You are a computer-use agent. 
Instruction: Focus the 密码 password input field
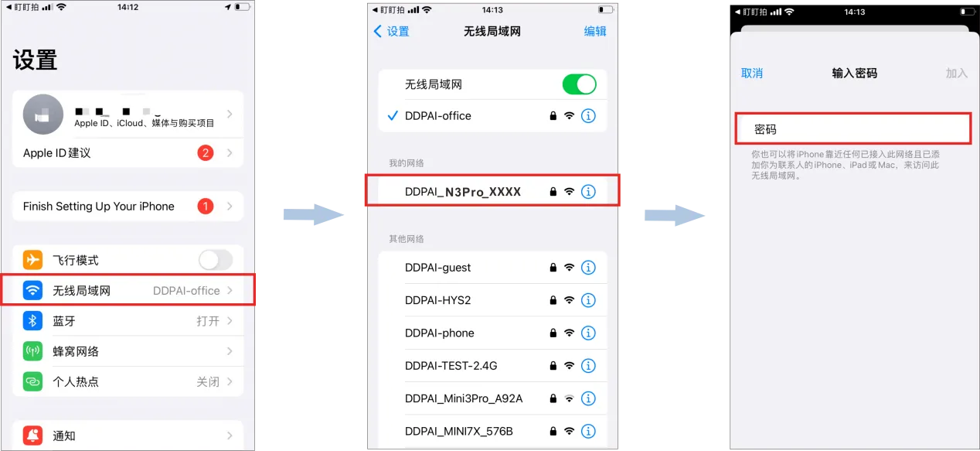click(852, 129)
